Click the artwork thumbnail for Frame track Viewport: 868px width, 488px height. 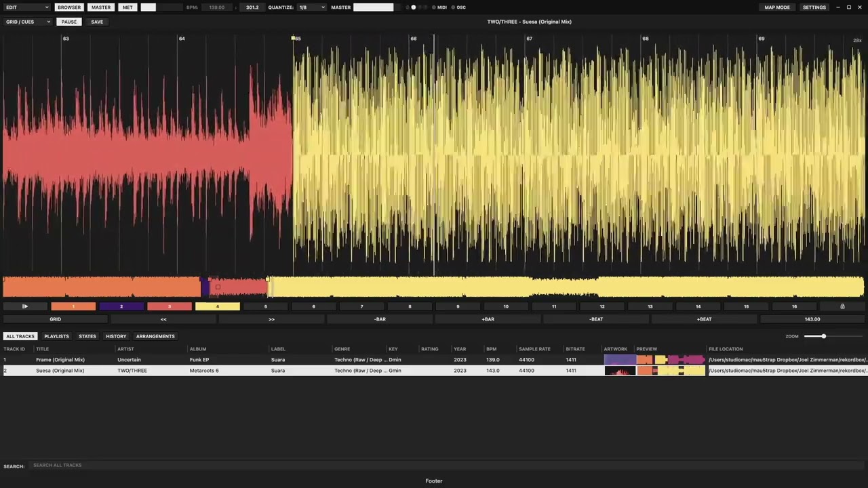[x=620, y=360]
